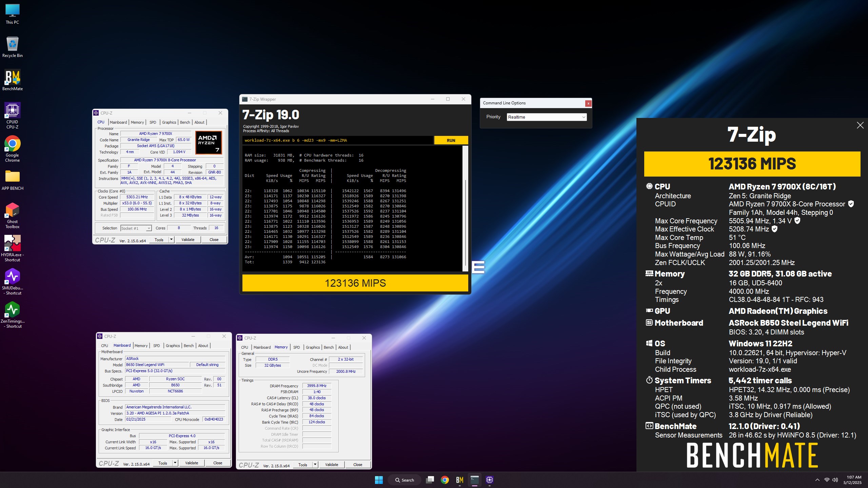Viewport: 868px width, 488px height.
Task: Open Task View on taskbar
Action: click(430, 480)
